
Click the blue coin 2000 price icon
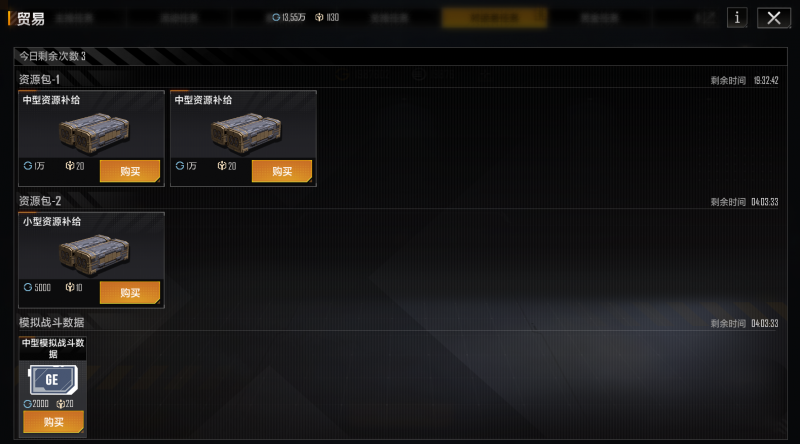(28, 404)
